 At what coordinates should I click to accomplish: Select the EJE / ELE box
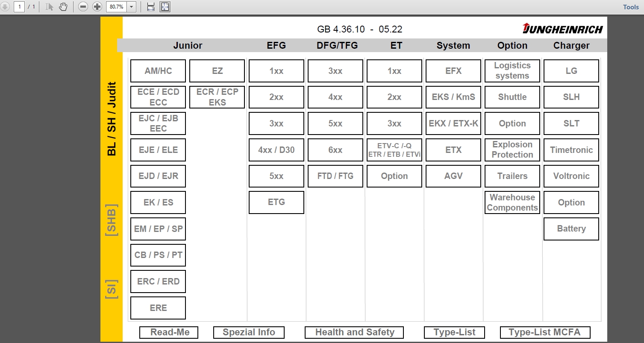tap(158, 150)
